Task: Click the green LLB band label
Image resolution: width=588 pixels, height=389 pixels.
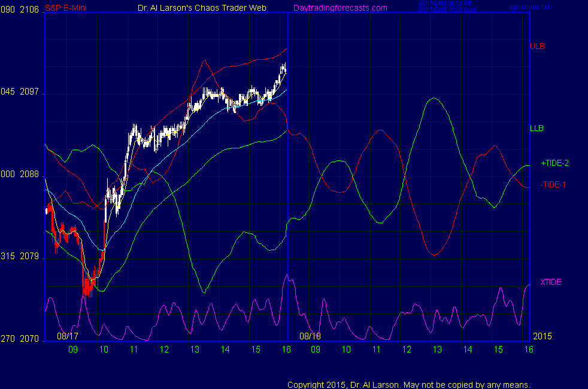Action: pyautogui.click(x=537, y=128)
